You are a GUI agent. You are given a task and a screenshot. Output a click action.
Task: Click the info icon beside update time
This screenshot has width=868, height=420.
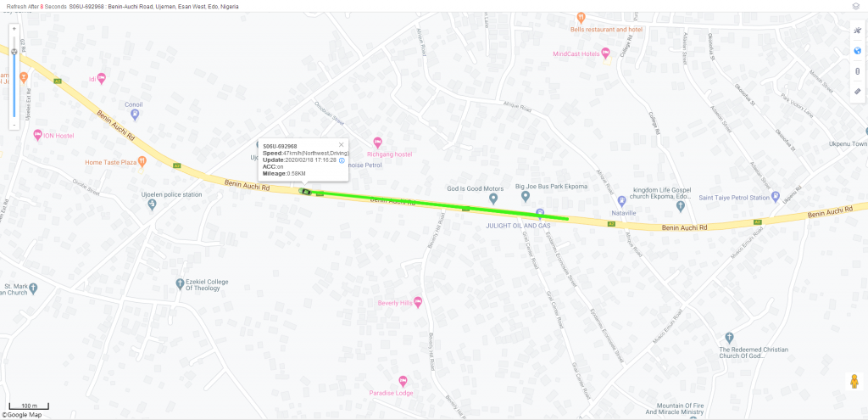[342, 160]
